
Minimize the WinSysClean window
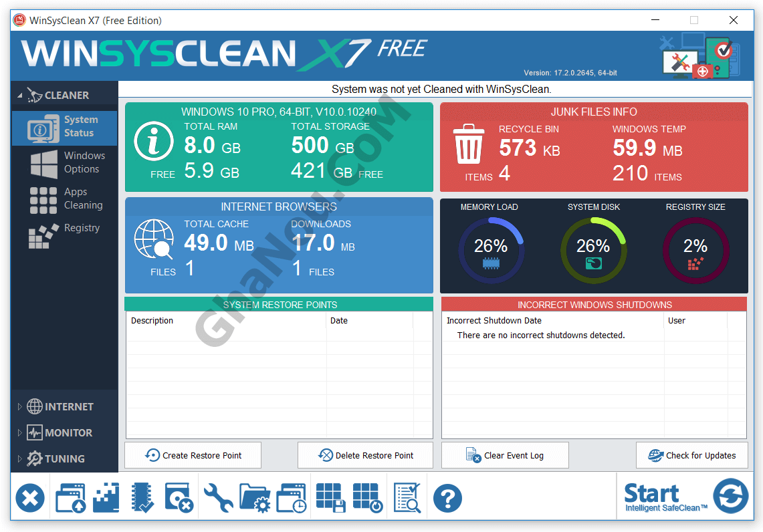click(655, 20)
